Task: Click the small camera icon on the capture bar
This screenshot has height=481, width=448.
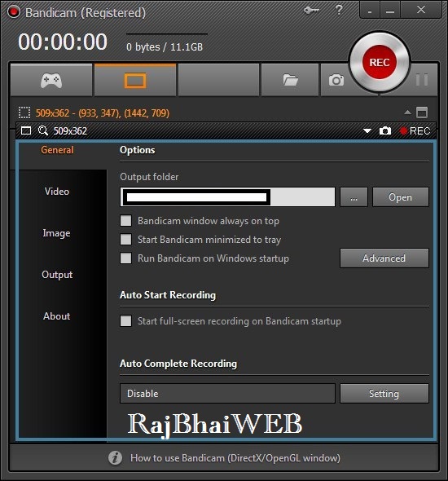Action: pos(385,131)
